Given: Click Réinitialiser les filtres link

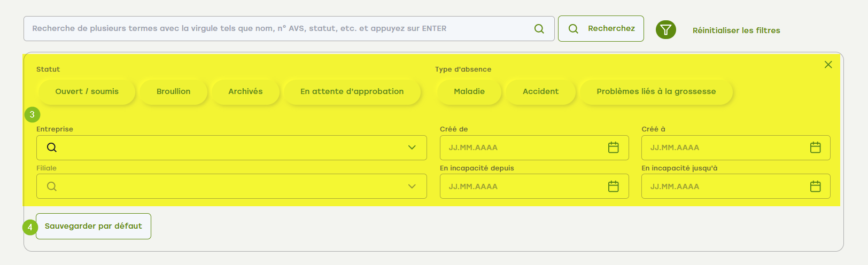Looking at the screenshot, I should [x=736, y=30].
